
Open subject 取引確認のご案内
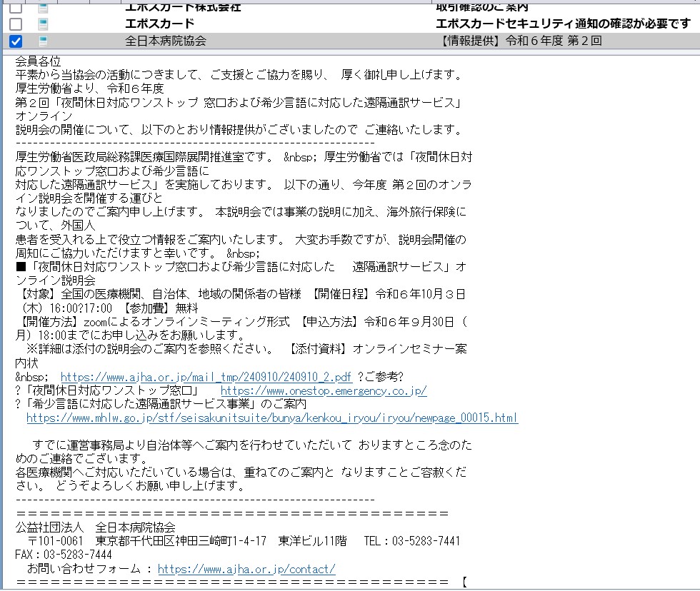(x=481, y=7)
